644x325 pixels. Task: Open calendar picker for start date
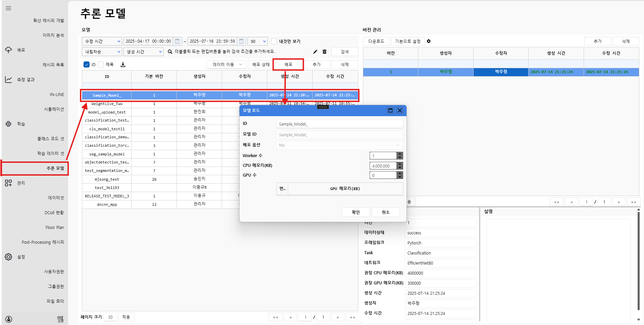(x=177, y=41)
